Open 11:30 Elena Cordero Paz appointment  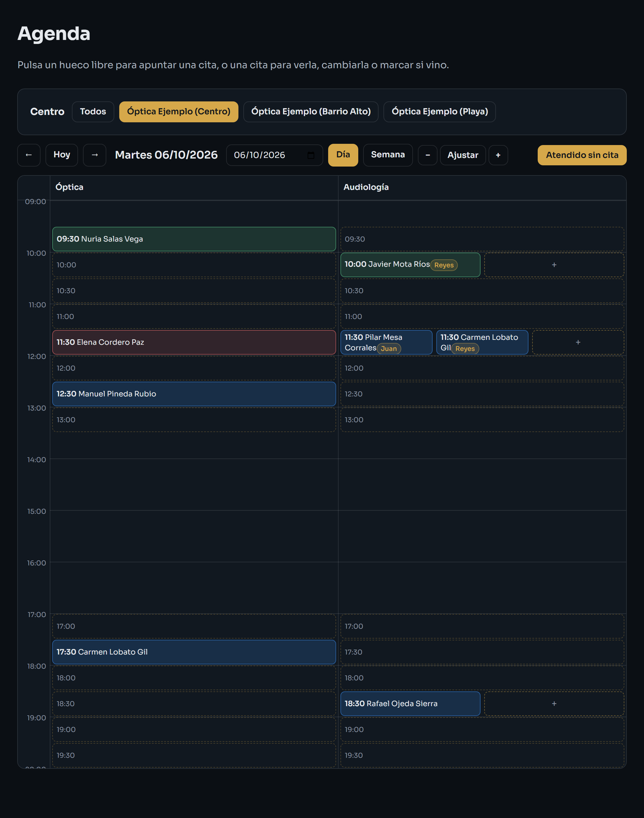tap(194, 342)
